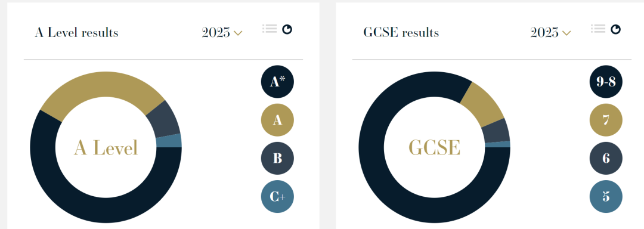Switch GCSE results to list view
Image resolution: width=644 pixels, height=229 pixels.
[598, 29]
